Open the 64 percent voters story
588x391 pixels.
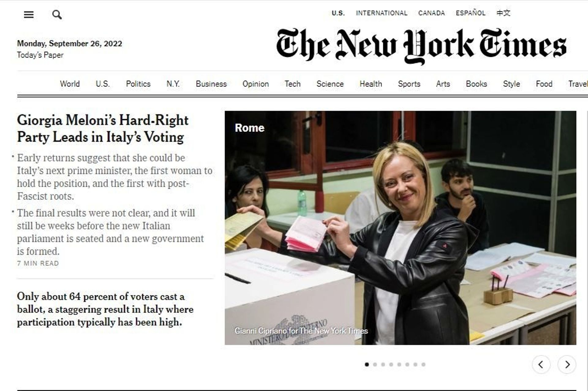(x=105, y=309)
